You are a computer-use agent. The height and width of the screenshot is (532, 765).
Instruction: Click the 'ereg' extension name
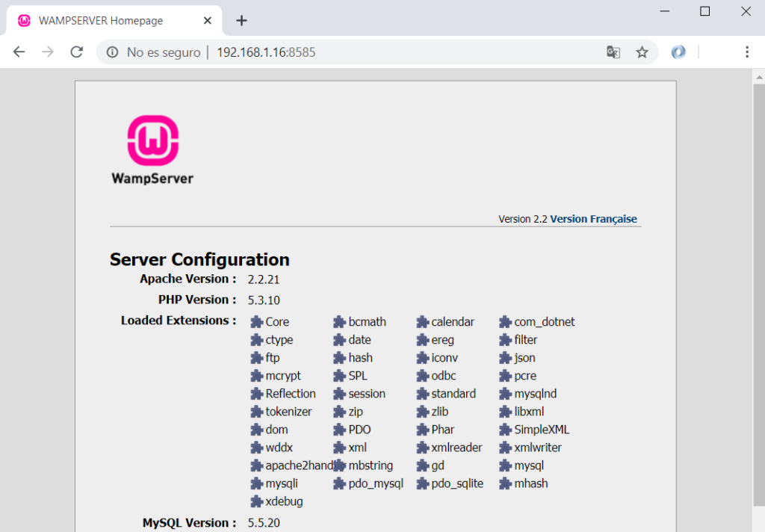pos(442,340)
